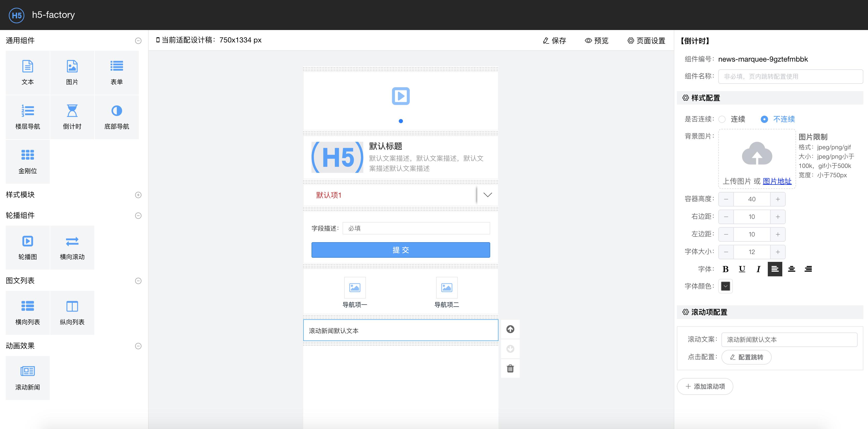The image size is (868, 429).
Task: Select the 滚动新闻 component icon
Action: pyautogui.click(x=28, y=371)
